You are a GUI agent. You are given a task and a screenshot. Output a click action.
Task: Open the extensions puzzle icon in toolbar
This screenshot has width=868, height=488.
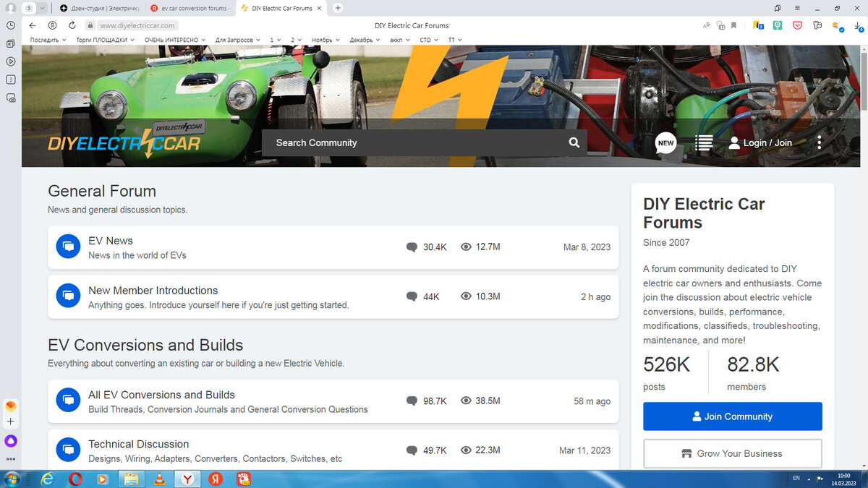tap(817, 25)
